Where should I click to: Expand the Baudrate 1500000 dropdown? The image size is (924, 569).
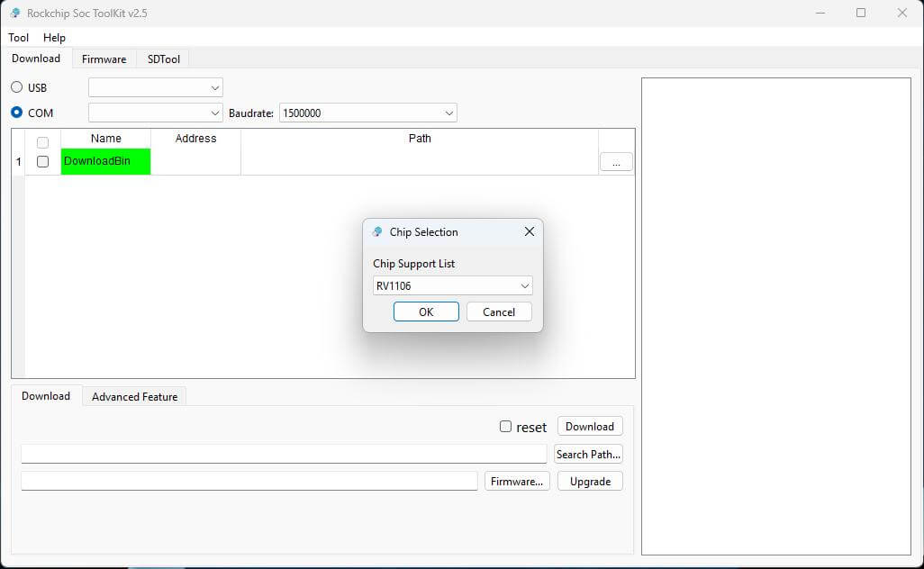pyautogui.click(x=368, y=113)
